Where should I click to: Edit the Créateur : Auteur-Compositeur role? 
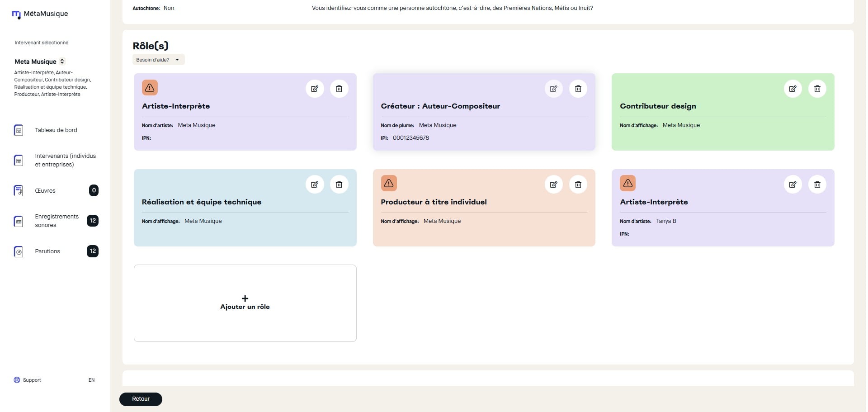pos(553,89)
